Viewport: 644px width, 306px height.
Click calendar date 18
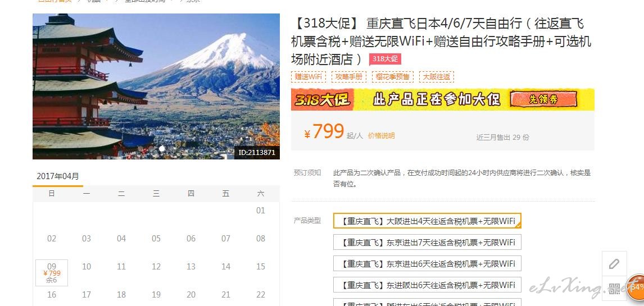click(121, 295)
